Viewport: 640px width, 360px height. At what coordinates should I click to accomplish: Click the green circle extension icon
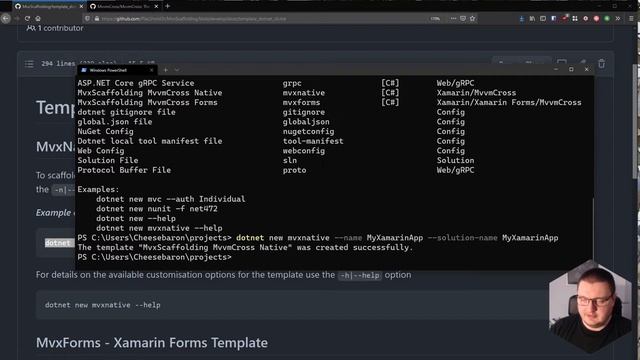pyautogui.click(x=607, y=19)
